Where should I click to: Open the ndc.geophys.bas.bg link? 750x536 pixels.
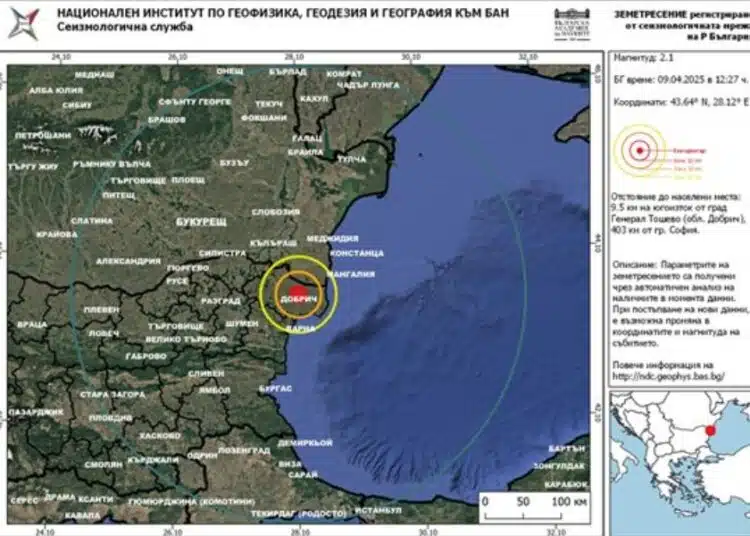pyautogui.click(x=669, y=376)
